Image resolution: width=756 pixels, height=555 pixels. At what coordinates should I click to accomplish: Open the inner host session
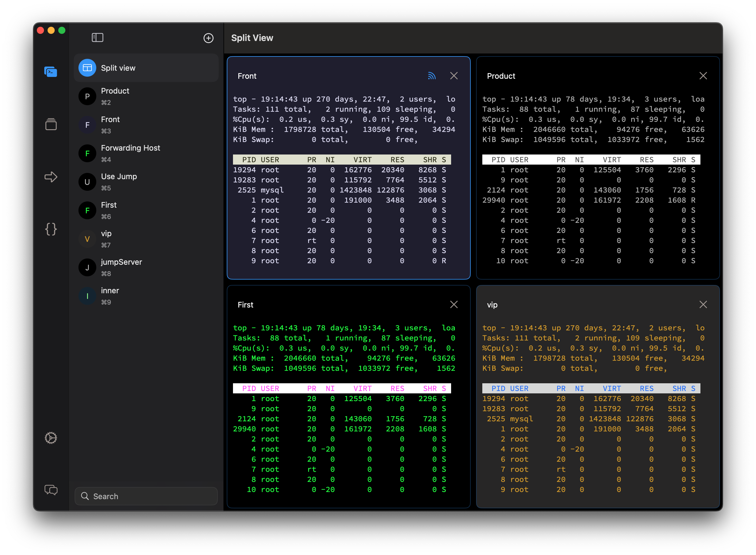[x=146, y=296]
